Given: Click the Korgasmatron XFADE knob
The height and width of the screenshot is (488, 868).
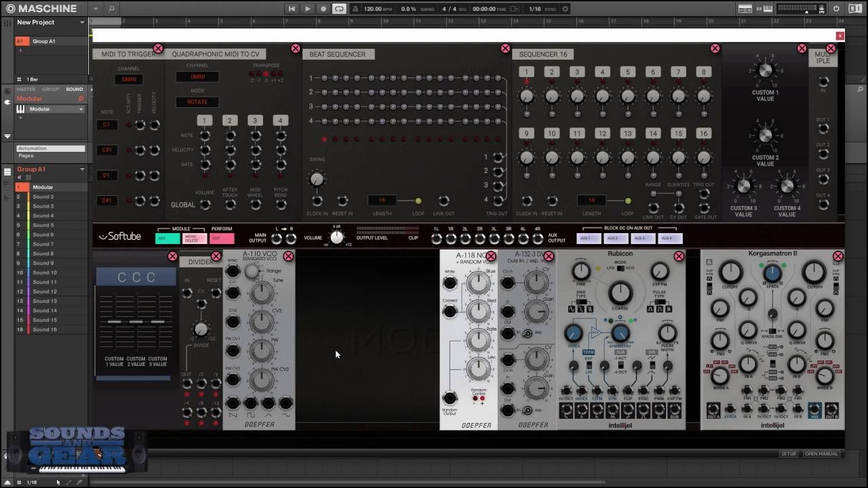Looking at the screenshot, I should coord(772,273).
